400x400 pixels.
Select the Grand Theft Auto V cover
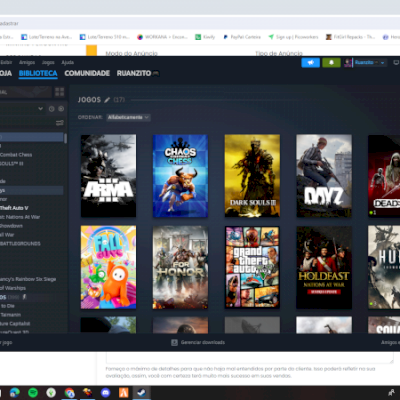(x=252, y=267)
